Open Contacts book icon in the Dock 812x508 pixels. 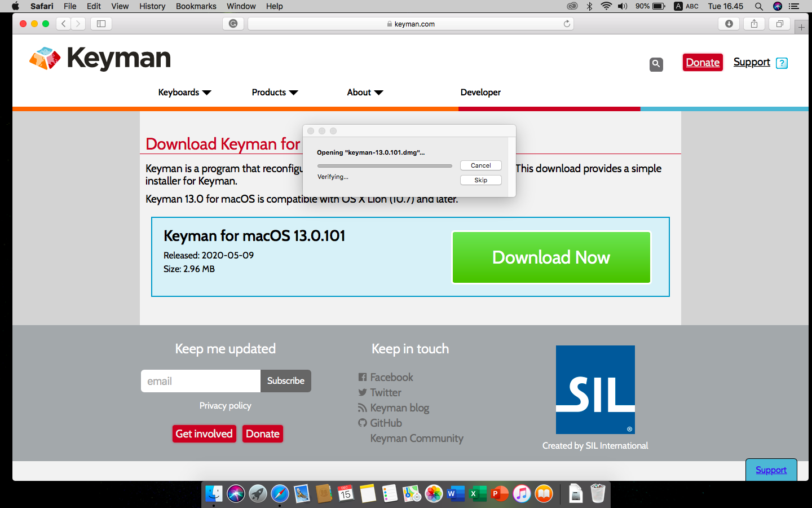pyautogui.click(x=324, y=493)
